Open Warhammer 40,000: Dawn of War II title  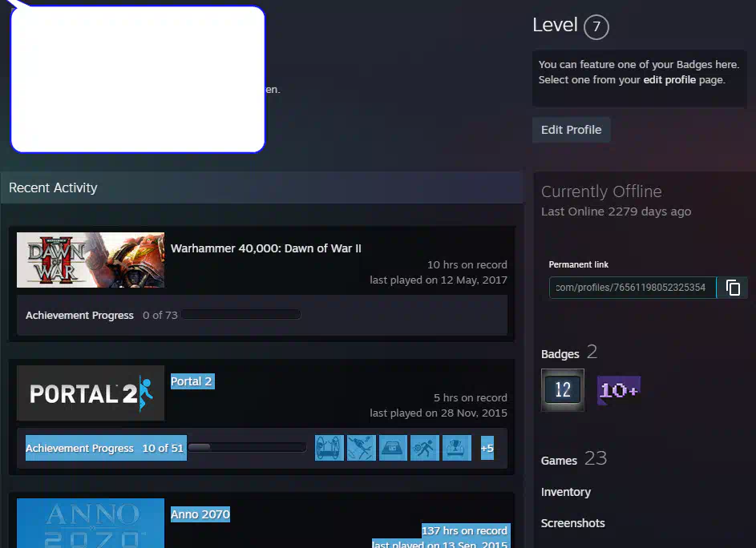click(x=265, y=248)
